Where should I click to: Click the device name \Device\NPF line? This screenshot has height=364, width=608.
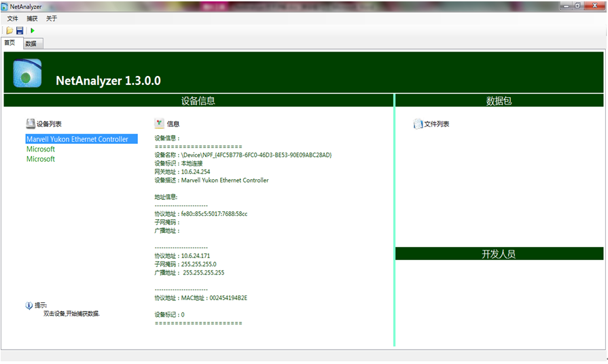point(243,155)
